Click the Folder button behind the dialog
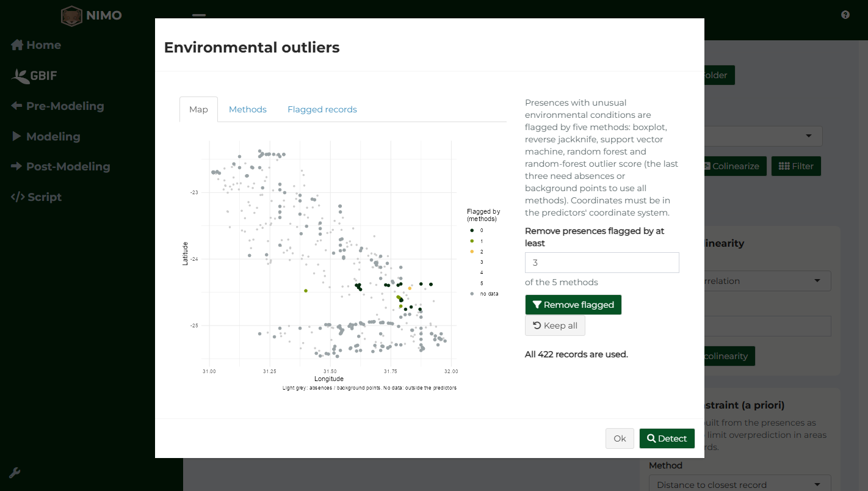 (x=720, y=75)
